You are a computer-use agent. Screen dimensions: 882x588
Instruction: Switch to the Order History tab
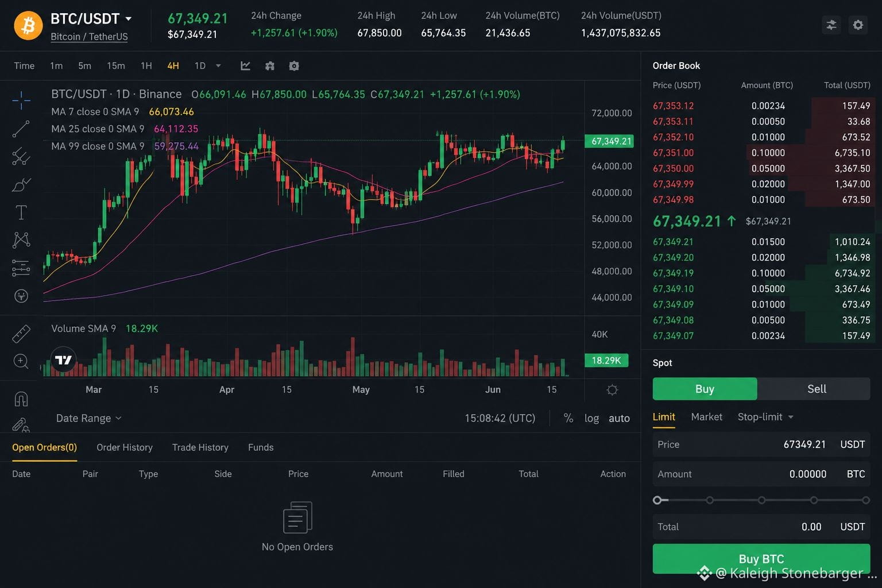[x=125, y=447]
